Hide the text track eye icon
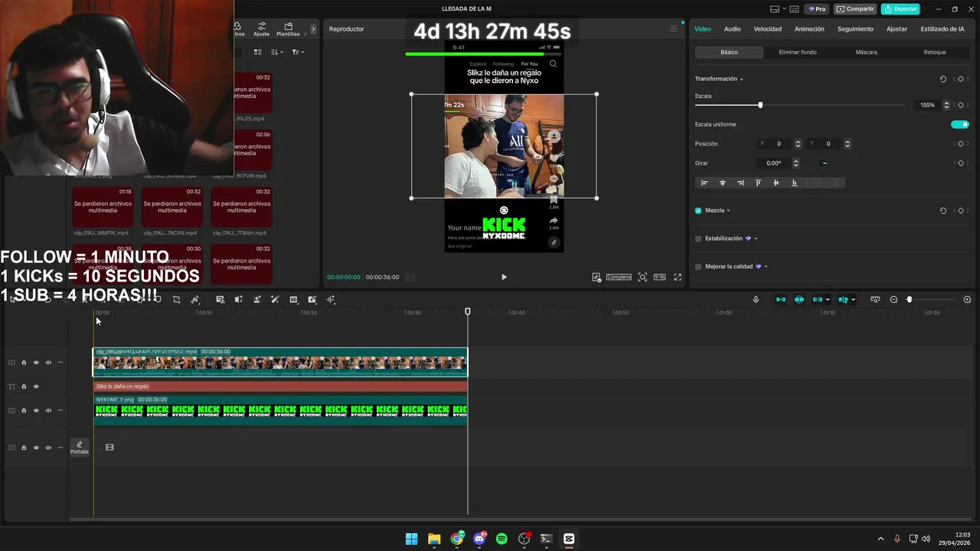Image resolution: width=980 pixels, height=551 pixels. tap(36, 386)
